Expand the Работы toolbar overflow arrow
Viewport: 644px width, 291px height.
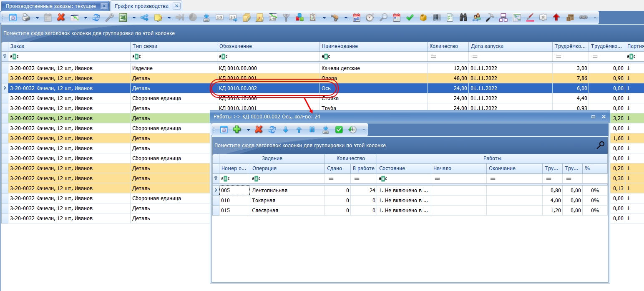(x=364, y=130)
